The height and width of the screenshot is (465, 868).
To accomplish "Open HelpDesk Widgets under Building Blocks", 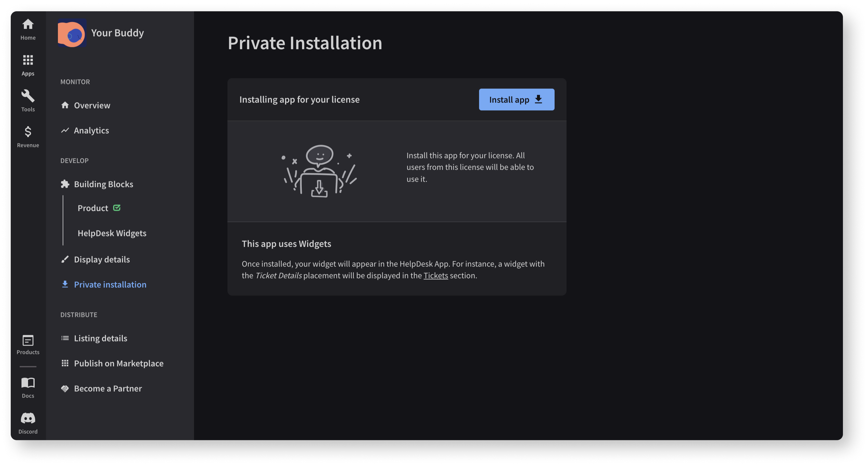I will pos(112,233).
